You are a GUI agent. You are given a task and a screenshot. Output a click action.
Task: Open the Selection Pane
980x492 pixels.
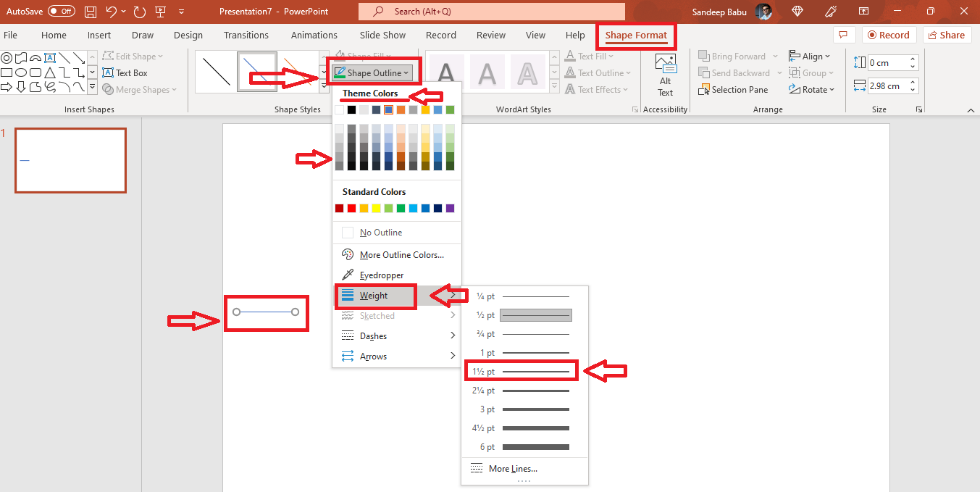(x=733, y=90)
